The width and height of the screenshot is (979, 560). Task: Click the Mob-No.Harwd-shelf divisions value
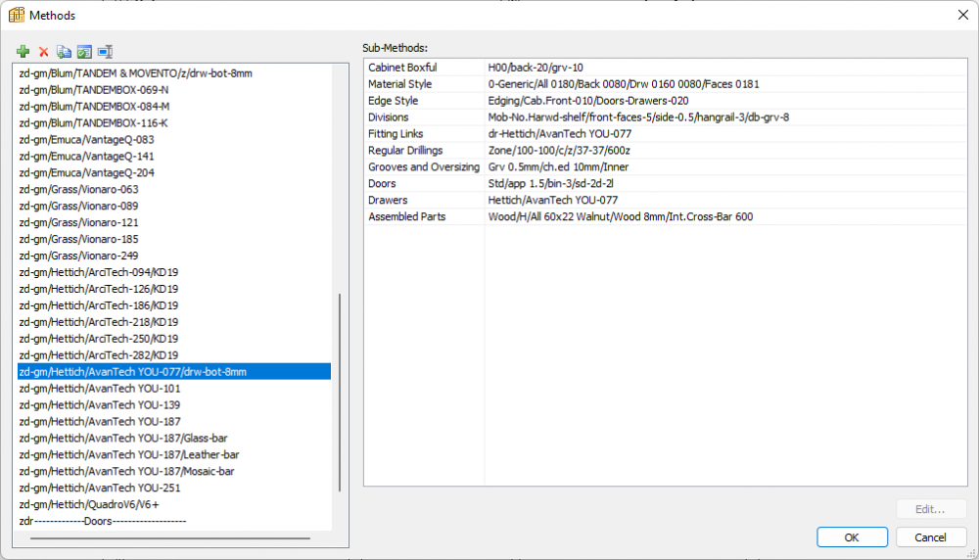[638, 117]
